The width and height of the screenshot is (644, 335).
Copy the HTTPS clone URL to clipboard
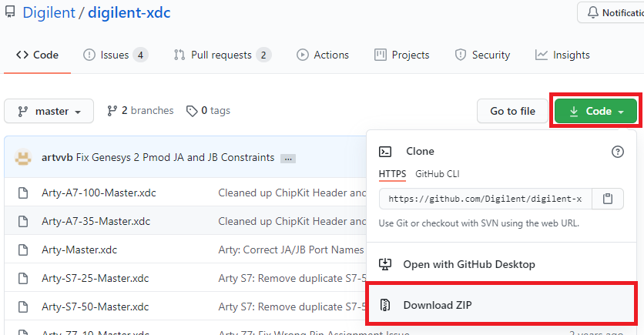[x=608, y=199]
